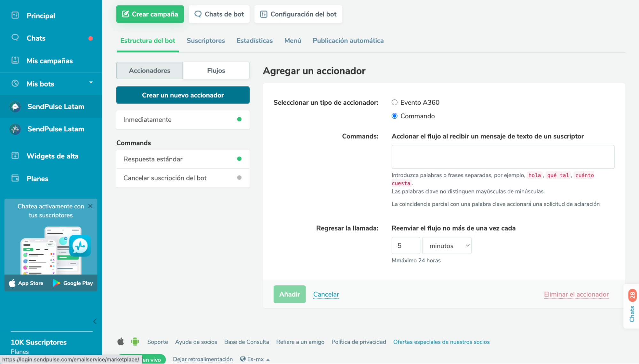Click the globe language icon in footer
The width and height of the screenshot is (639, 364).
coord(243,359)
